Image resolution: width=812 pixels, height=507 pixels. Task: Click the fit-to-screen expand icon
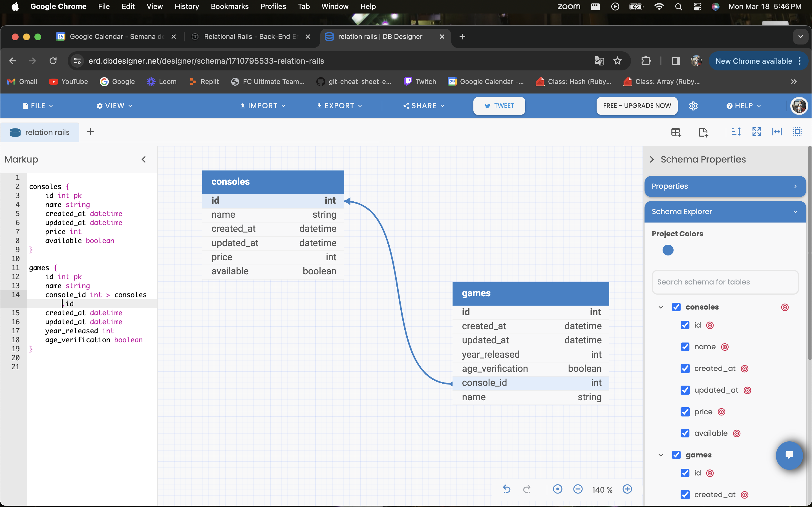pyautogui.click(x=756, y=132)
